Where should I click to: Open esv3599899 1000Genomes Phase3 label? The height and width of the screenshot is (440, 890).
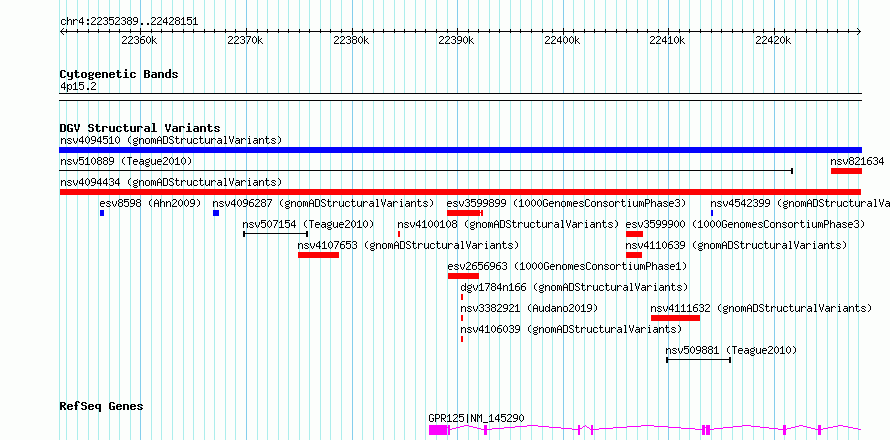click(x=566, y=203)
